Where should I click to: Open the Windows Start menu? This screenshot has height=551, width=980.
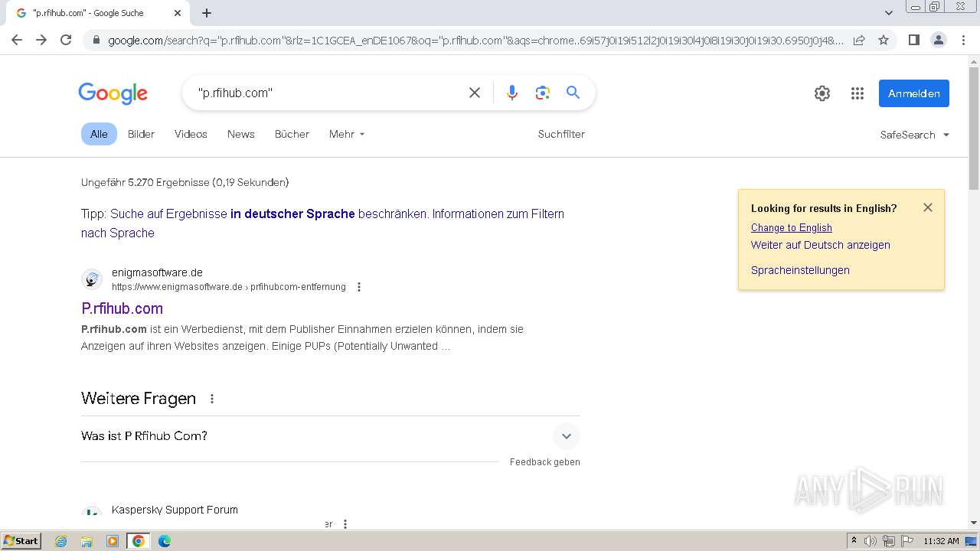21,540
